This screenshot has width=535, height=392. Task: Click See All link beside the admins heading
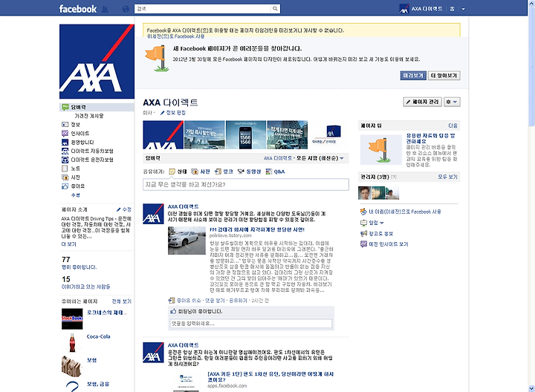pos(447,177)
